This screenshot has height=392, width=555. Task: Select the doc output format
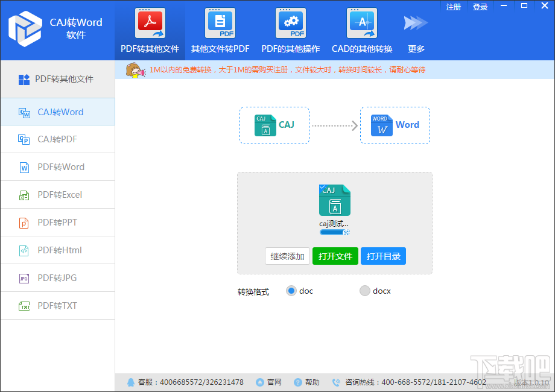point(291,291)
